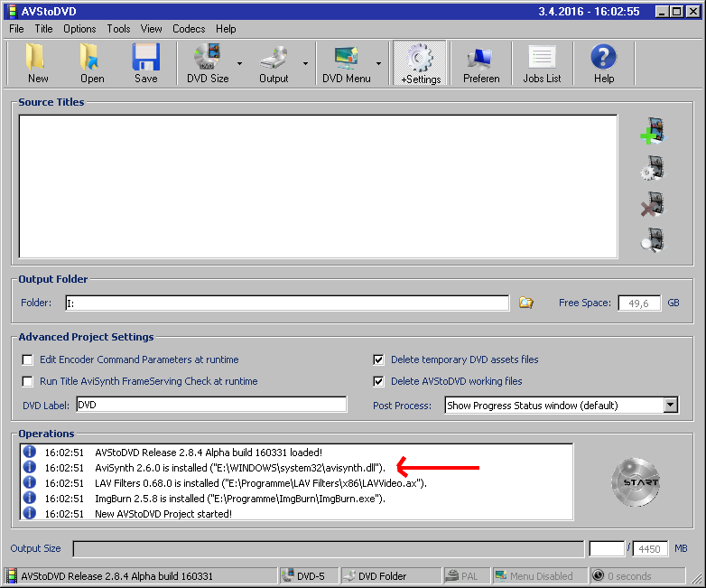Click the output Folder path field
Viewport: 706px width, 588px height.
[287, 303]
